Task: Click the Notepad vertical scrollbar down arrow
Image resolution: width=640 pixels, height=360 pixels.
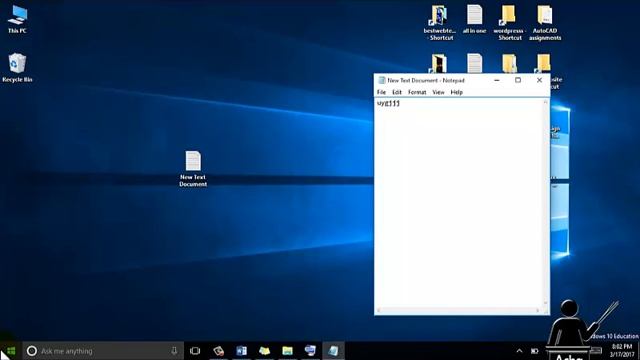Action: [x=546, y=304]
